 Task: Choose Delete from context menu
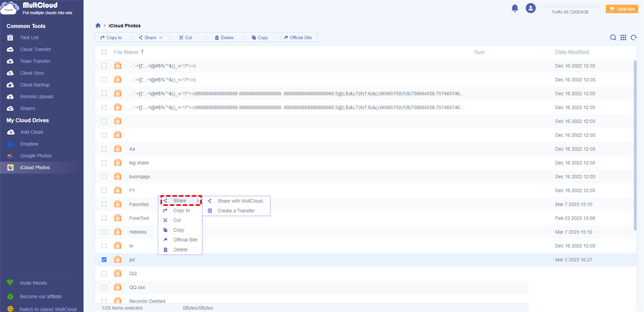[180, 250]
